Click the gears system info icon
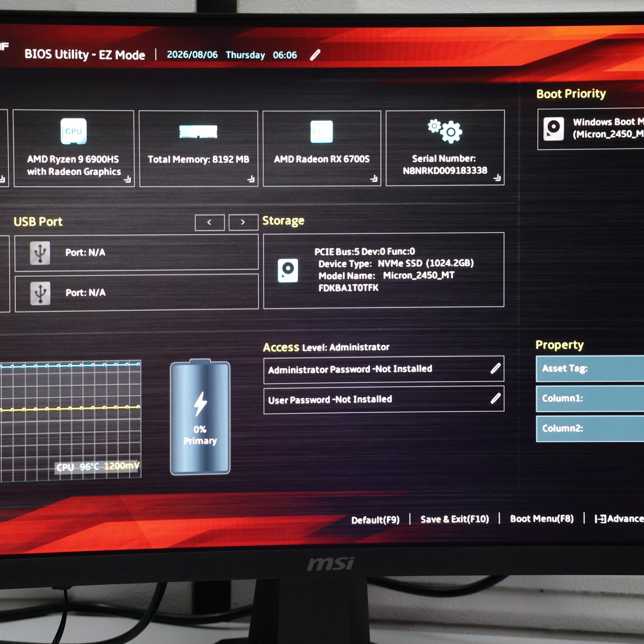The width and height of the screenshot is (644, 644). click(445, 131)
